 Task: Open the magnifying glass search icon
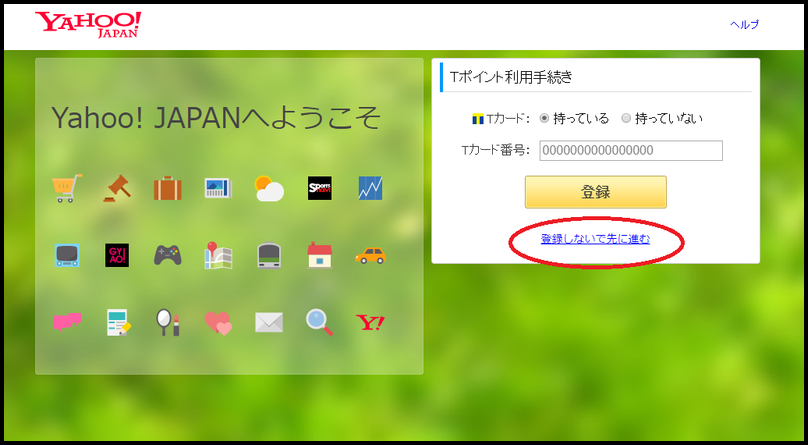tap(319, 322)
